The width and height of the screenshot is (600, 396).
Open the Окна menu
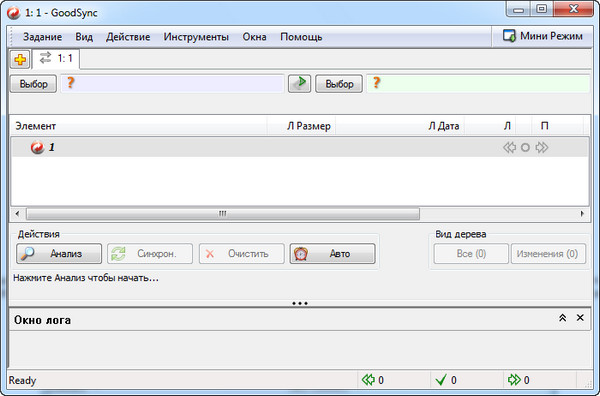click(x=254, y=37)
